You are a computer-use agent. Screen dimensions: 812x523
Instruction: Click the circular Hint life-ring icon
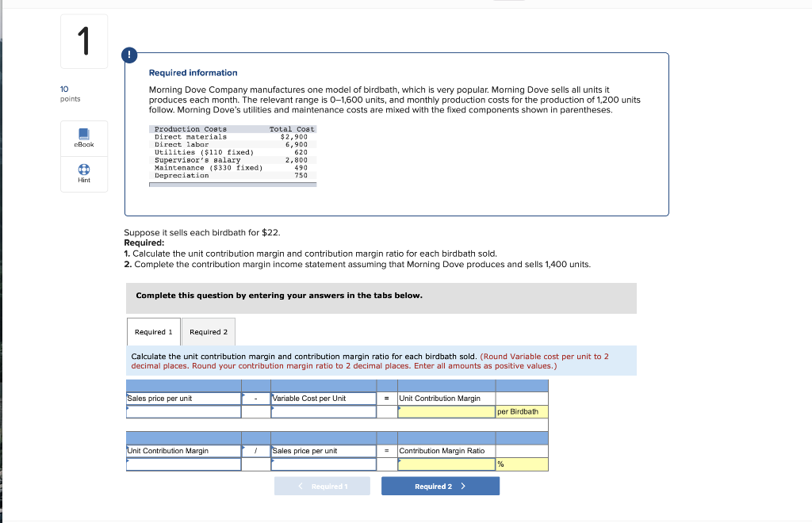[x=83, y=169]
